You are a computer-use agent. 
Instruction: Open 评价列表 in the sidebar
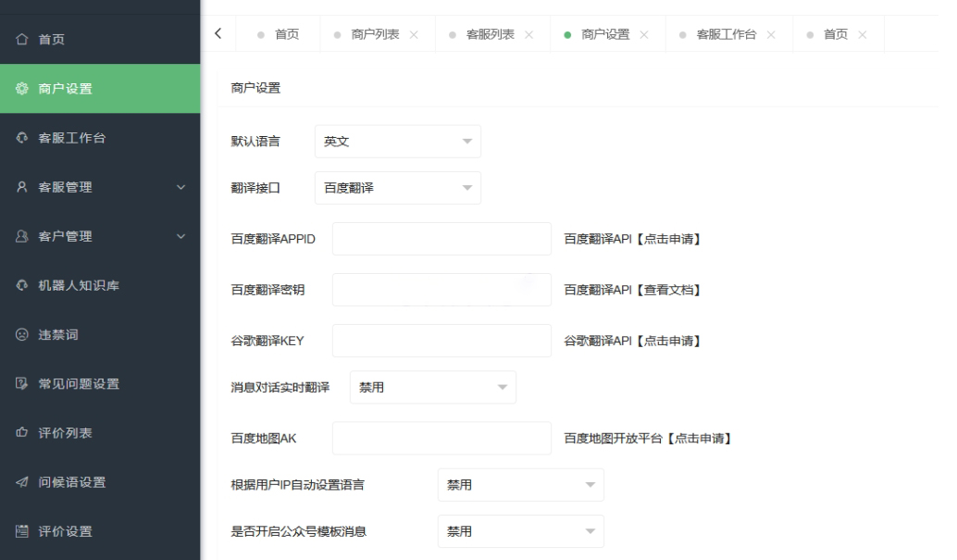[100, 433]
